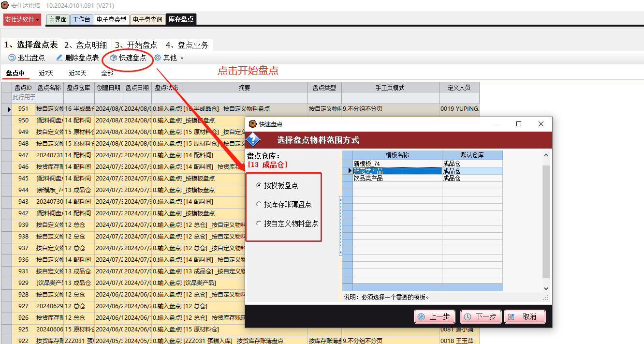This screenshot has height=344, width=644.
Task: Click 取消 button in dialog
Action: click(525, 317)
